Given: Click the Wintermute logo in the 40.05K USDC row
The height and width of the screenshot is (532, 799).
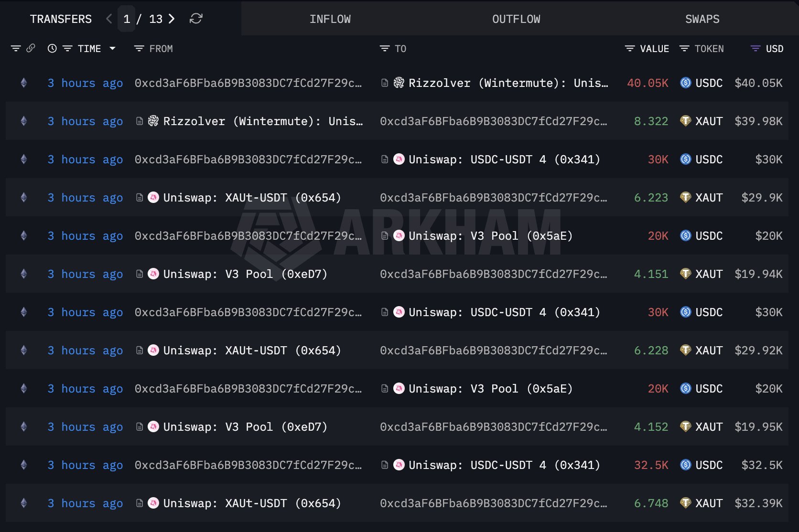Looking at the screenshot, I should pyautogui.click(x=399, y=83).
